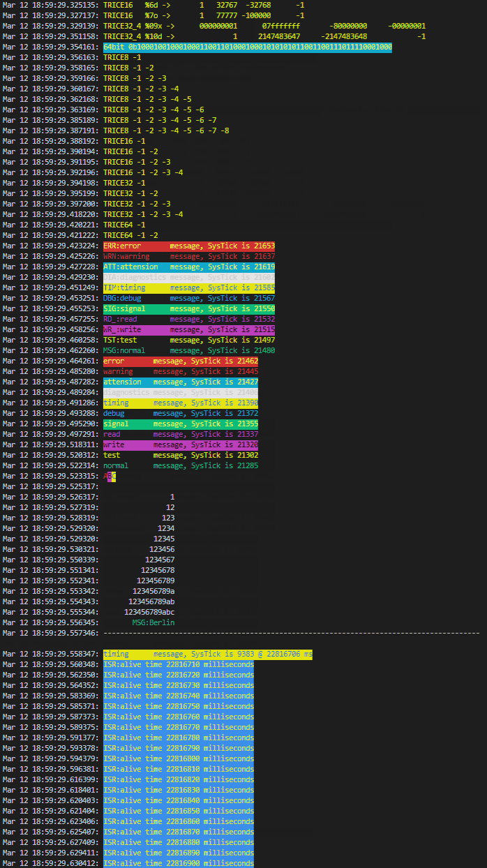This screenshot has width=487, height=868.
Task: Click the multicolored 'ABC' text
Action: click(110, 476)
